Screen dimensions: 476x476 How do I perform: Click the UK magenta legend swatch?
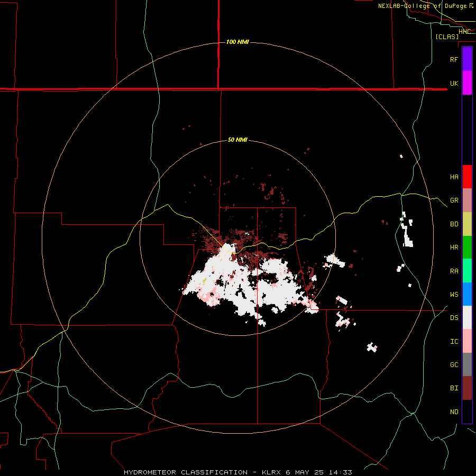pyautogui.click(x=467, y=83)
